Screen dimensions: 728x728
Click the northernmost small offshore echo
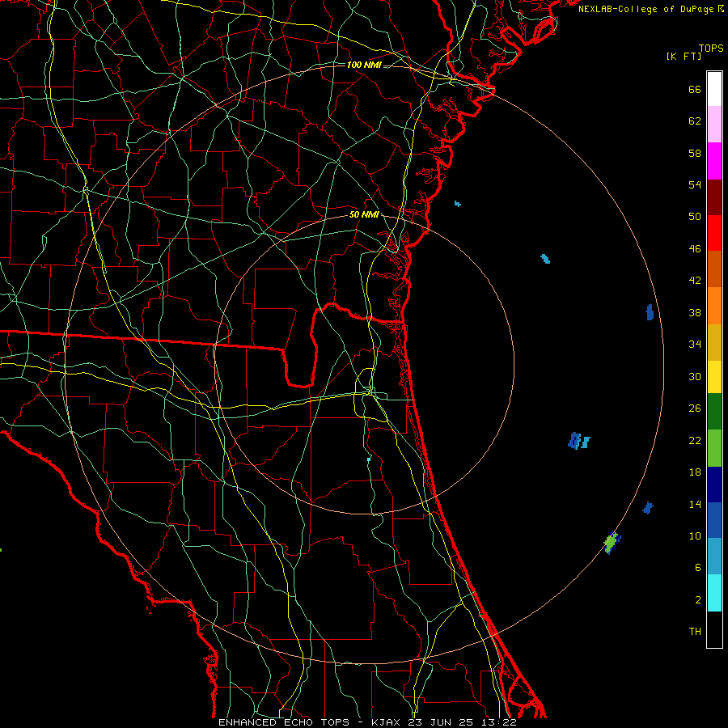(x=457, y=204)
